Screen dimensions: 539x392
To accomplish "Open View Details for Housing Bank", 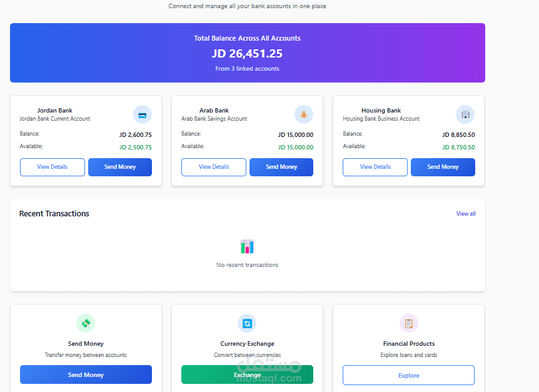I will point(375,167).
